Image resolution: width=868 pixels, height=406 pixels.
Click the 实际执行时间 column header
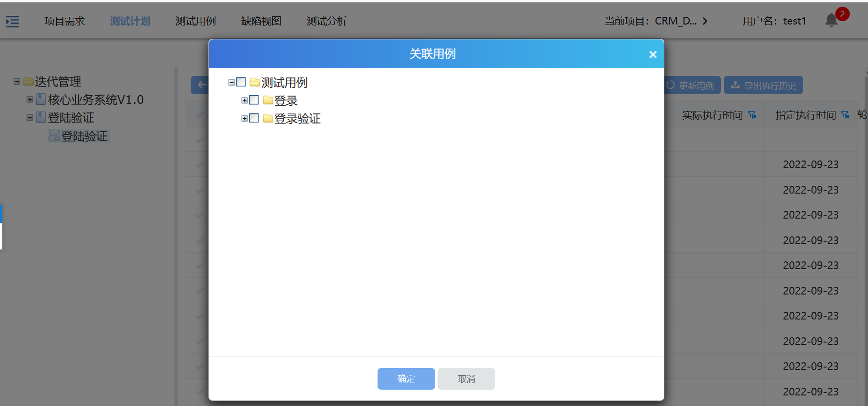(x=712, y=115)
